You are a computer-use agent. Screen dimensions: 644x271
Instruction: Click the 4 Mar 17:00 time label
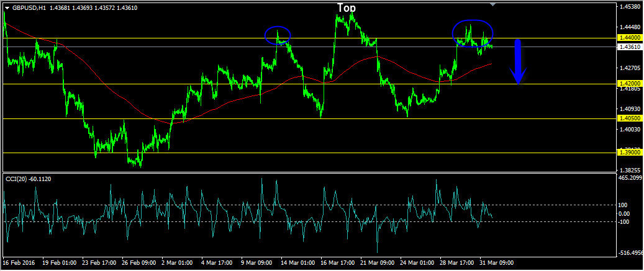coord(218,262)
